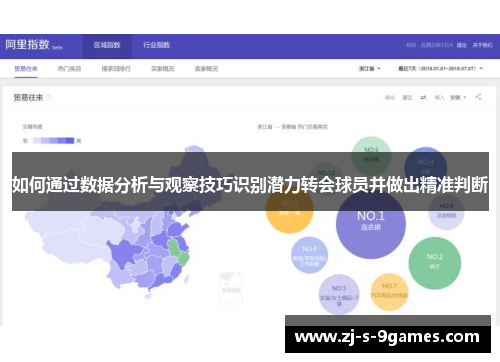This screenshot has height=362, width=500.
Task: Open the 安徽 import province dropdown
Action: pyautogui.click(x=458, y=97)
